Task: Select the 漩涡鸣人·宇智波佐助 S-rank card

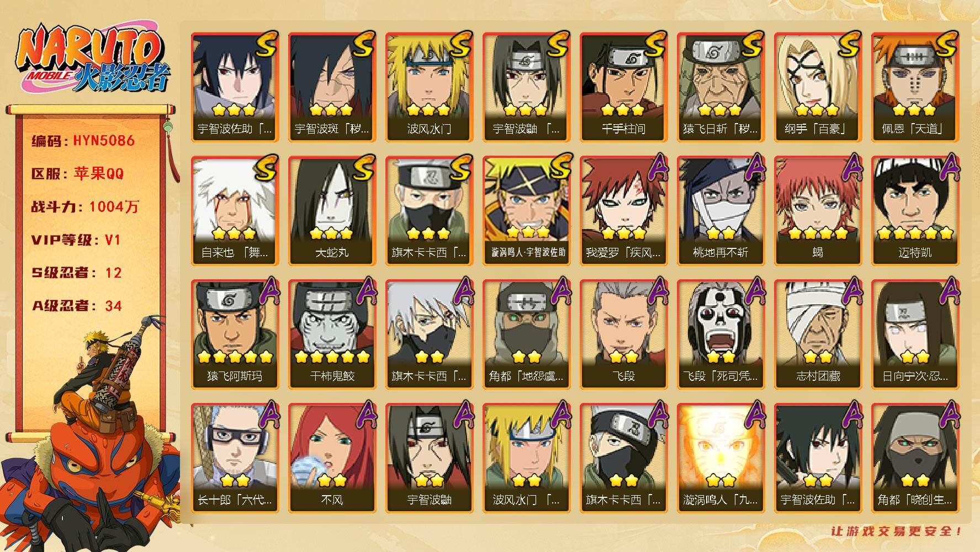Action: click(x=526, y=211)
